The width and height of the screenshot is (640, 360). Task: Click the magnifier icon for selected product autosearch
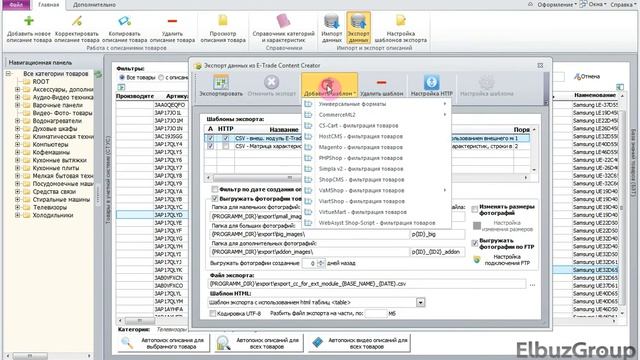(x=127, y=343)
